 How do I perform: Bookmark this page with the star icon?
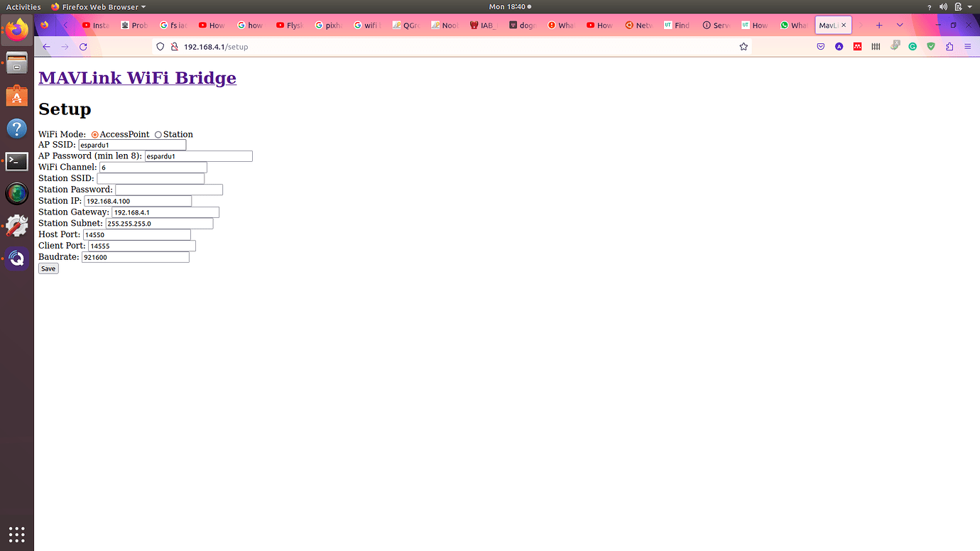point(744,47)
